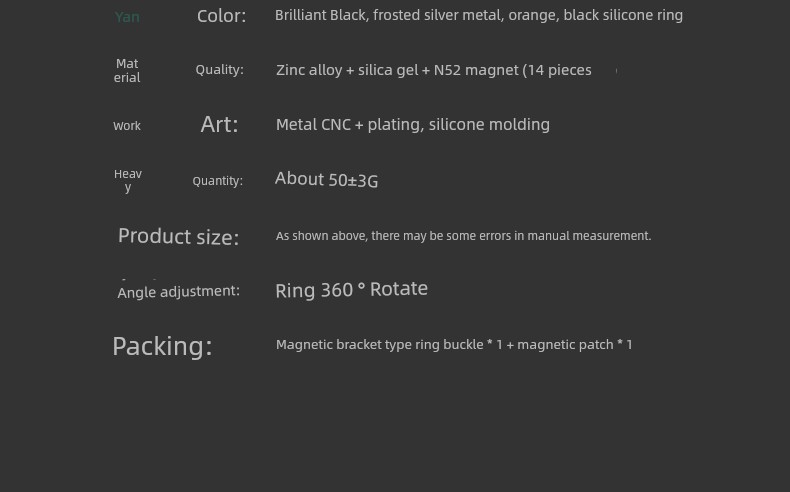
Task: Select "N52 magnet (14 pieces" text
Action: [x=512, y=70]
